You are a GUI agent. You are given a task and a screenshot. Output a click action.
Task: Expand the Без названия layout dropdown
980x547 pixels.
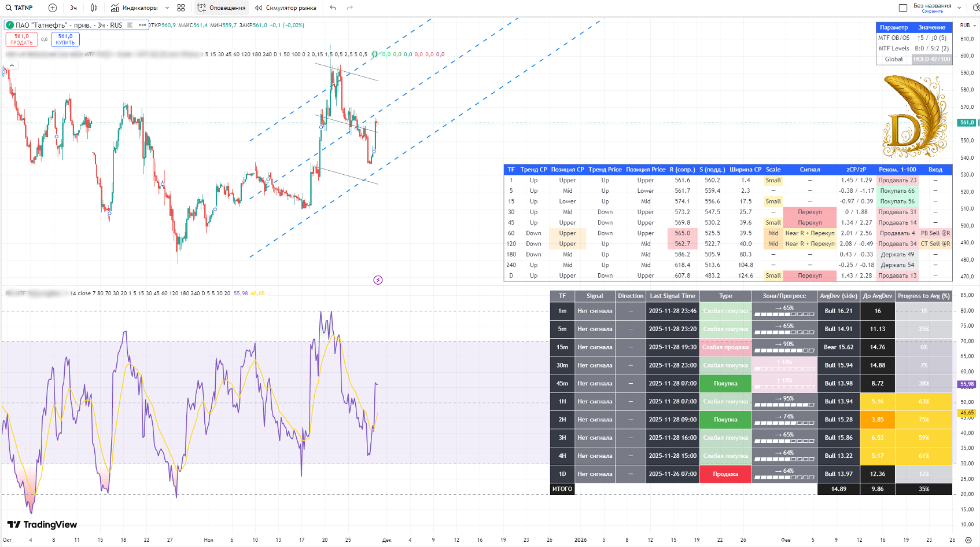coord(960,8)
